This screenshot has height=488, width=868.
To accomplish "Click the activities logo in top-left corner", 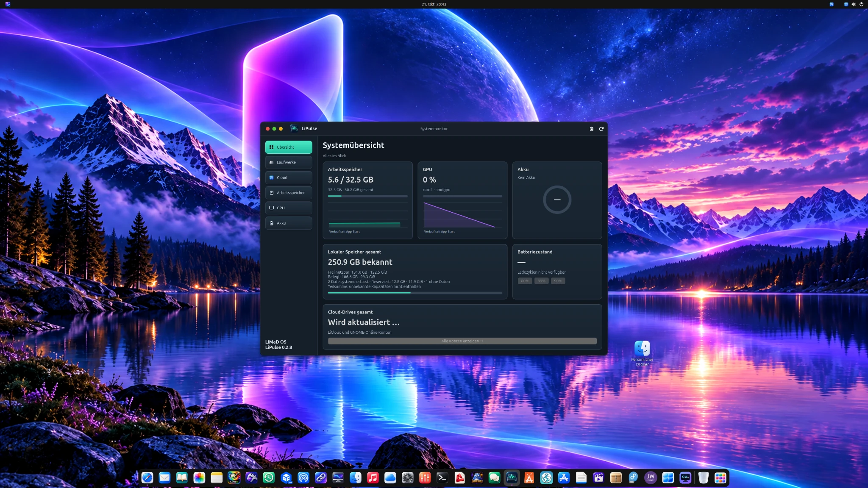I will 8,4.
